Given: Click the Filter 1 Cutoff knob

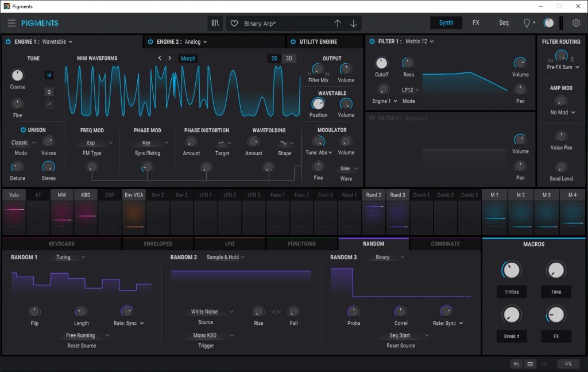Looking at the screenshot, I should [x=381, y=63].
